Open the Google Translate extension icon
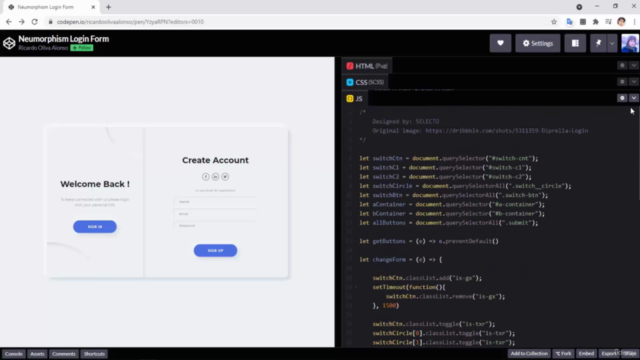 click(569, 22)
